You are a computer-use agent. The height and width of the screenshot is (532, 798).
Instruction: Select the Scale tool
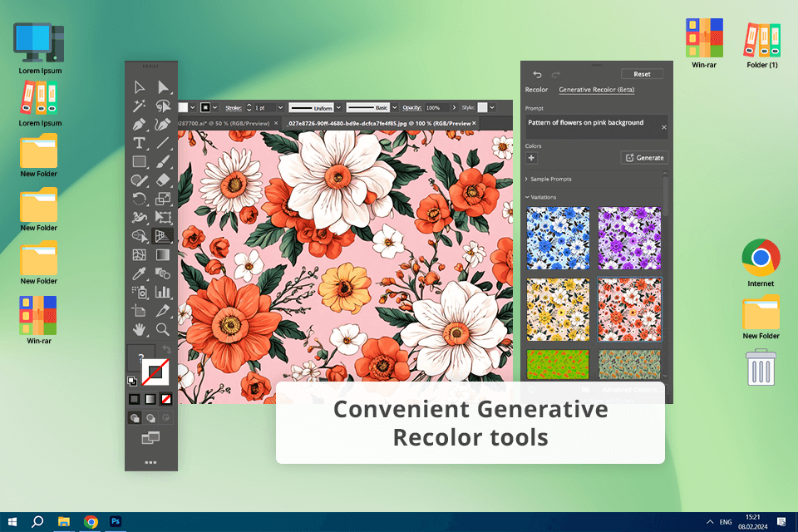(163, 199)
